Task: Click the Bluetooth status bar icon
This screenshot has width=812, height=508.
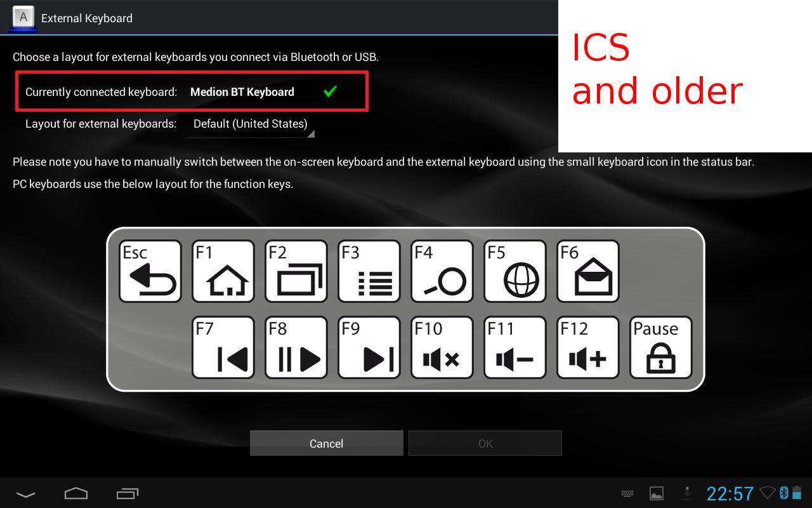Action: 784,493
